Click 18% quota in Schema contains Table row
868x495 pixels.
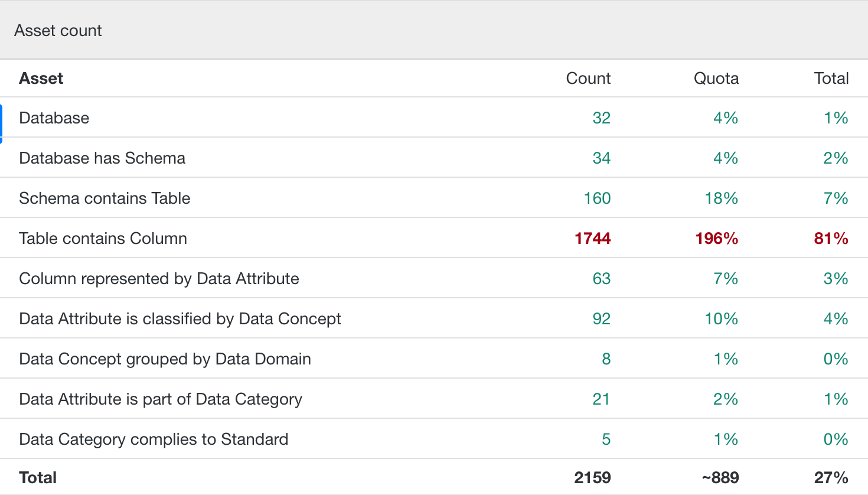pos(722,198)
